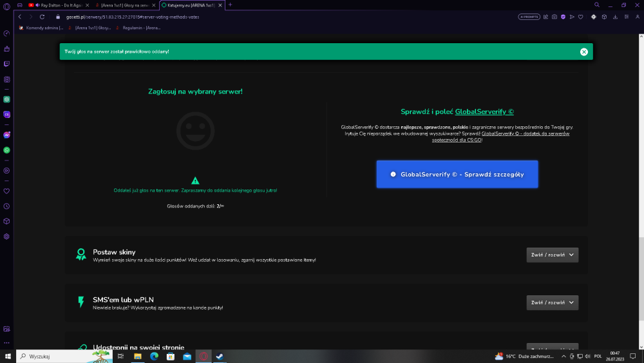Open the Opera GX main menu icon
The width and height of the screenshot is (644, 363).
point(6,6)
